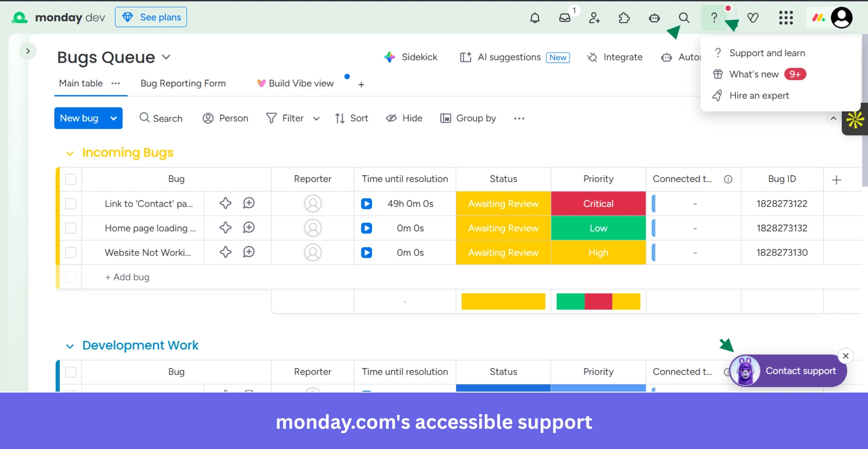The image size is (868, 449).
Task: Click the heart favorites icon in top bar
Action: point(753,18)
